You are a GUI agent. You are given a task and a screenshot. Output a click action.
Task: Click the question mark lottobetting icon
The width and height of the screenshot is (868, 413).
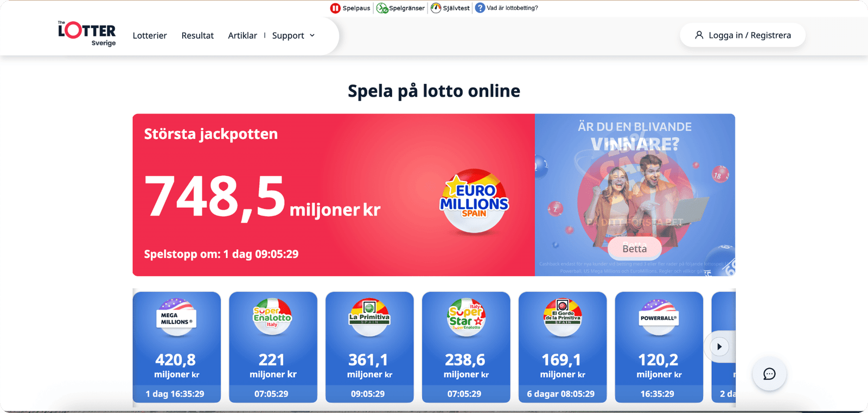coord(480,8)
